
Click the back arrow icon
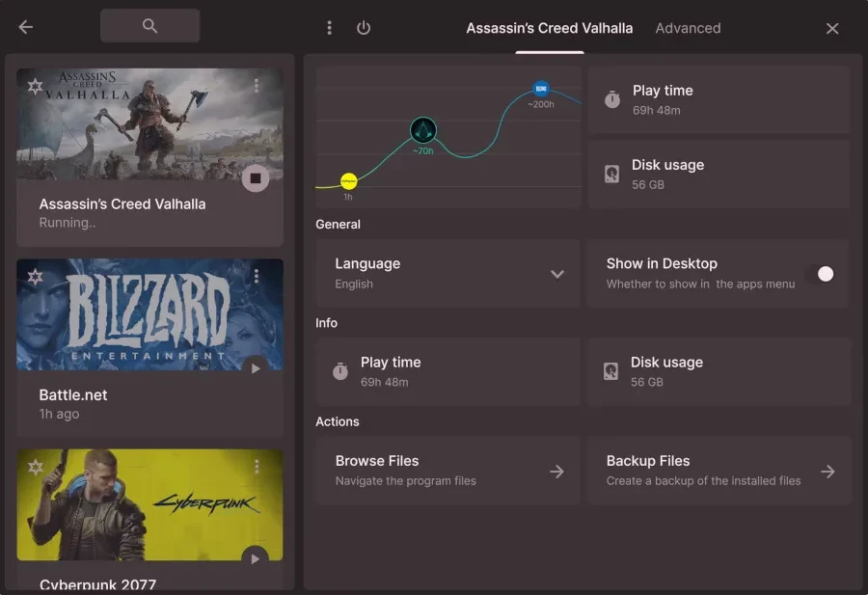(26, 27)
